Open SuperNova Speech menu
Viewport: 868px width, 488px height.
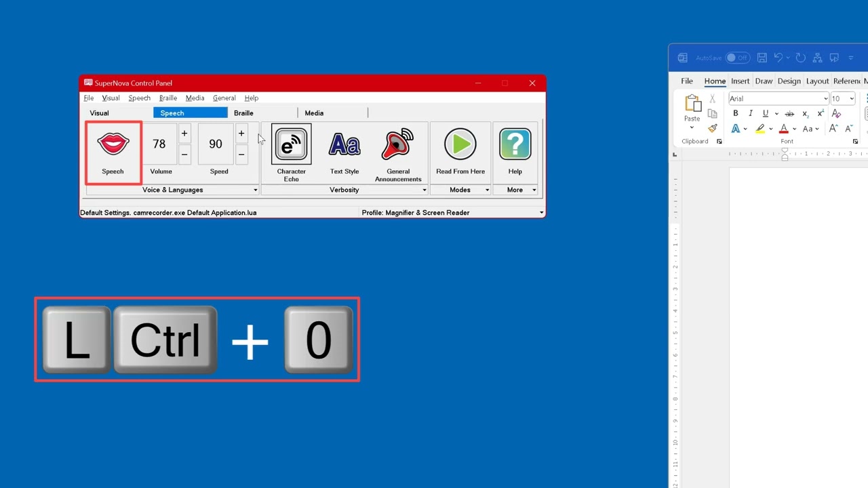click(139, 98)
